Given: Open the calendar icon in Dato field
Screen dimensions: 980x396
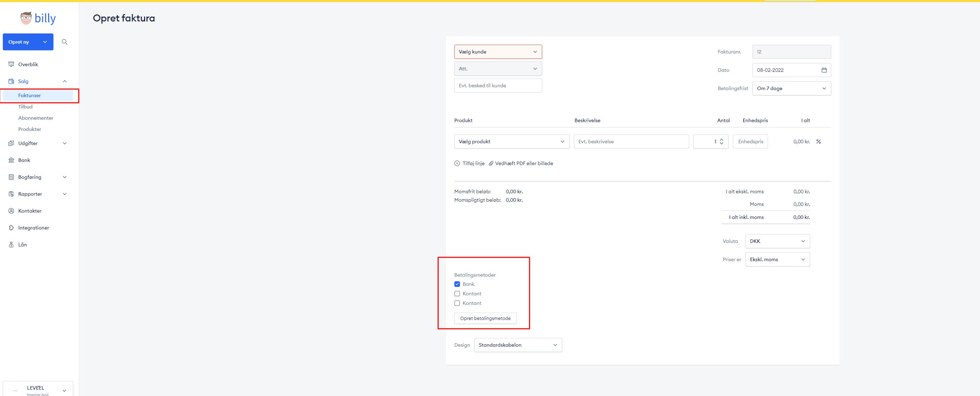Looking at the screenshot, I should point(824,70).
